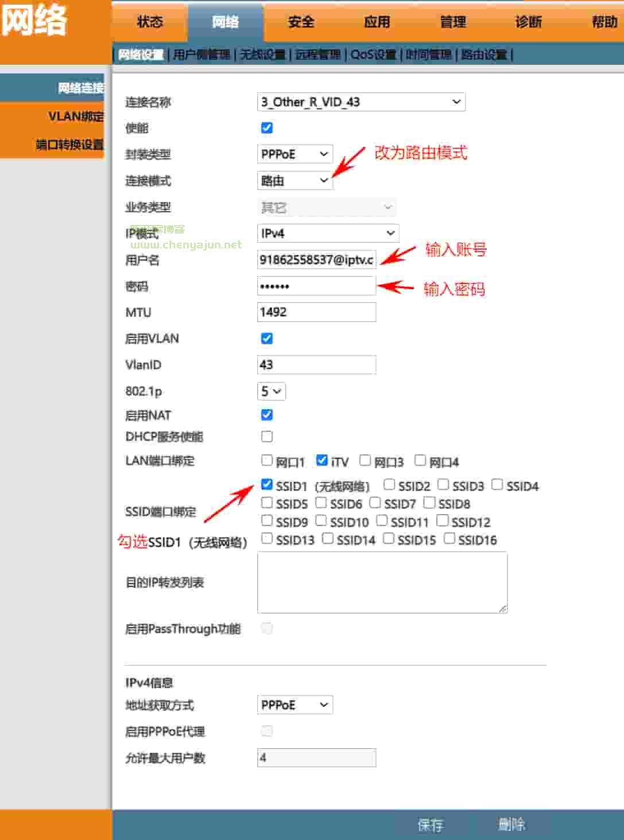
Task: Toggle the 启用PassThrough功能 checkbox
Action: pyautogui.click(x=267, y=628)
